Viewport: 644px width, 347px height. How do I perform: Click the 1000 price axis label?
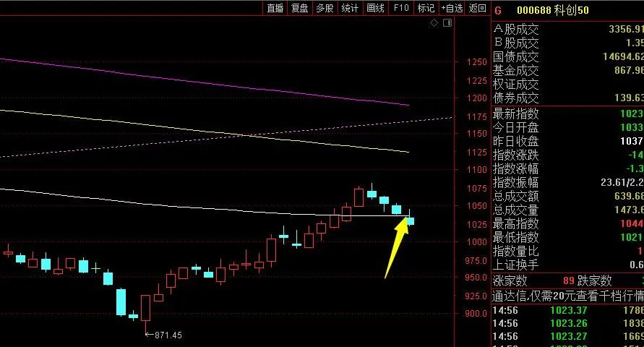[476, 242]
